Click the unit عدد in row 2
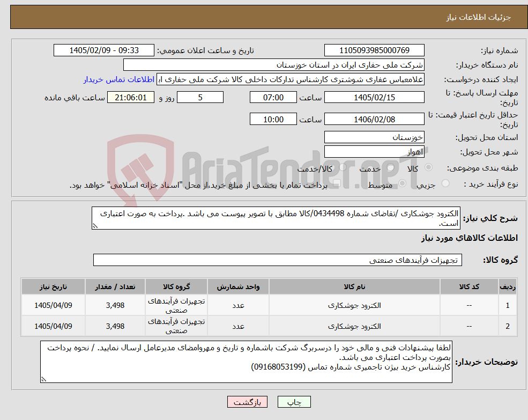The width and height of the screenshot is (528, 420). [238, 326]
